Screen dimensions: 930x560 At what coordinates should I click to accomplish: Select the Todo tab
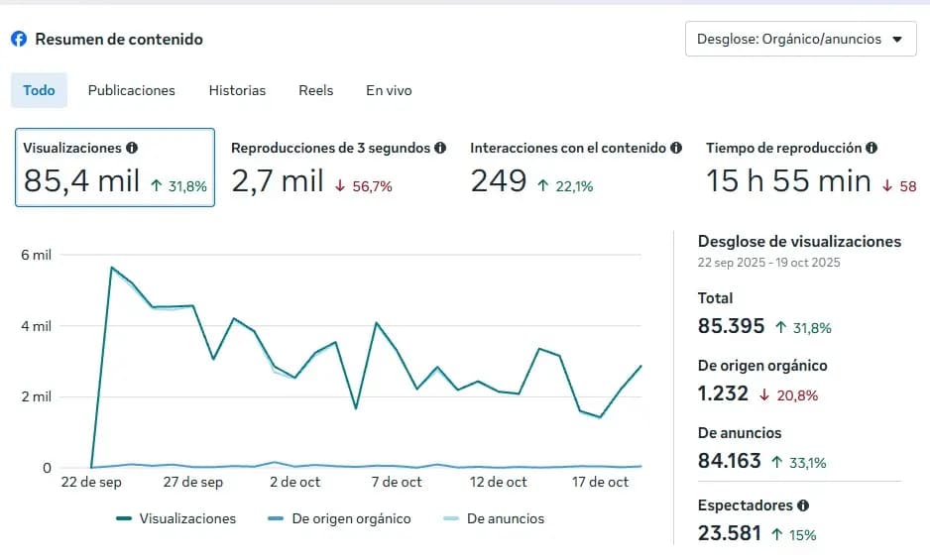pyautogui.click(x=39, y=90)
